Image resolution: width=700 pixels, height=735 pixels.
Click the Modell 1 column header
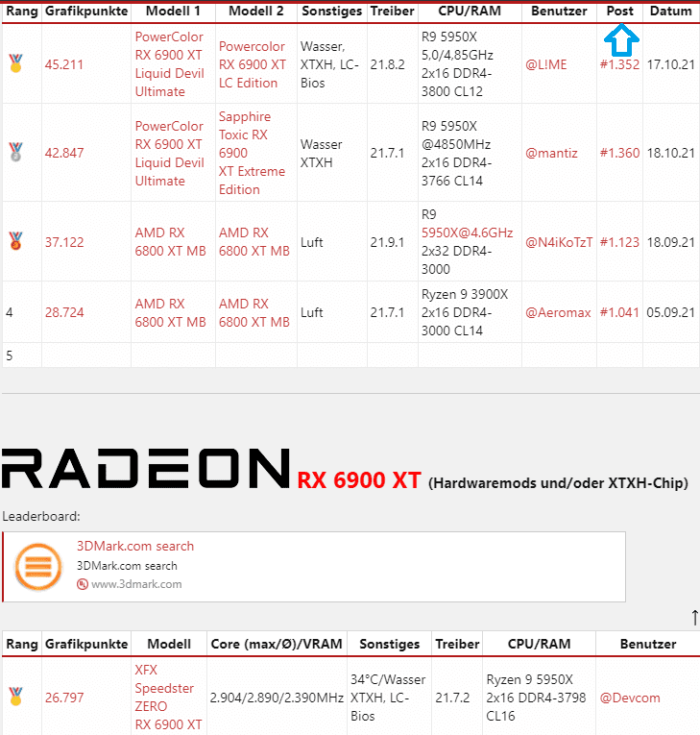pos(173,11)
